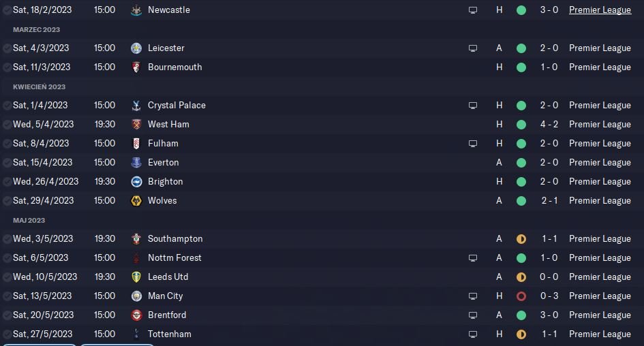Toggle the check circle beside Sat, 13/5/2023

7,296
